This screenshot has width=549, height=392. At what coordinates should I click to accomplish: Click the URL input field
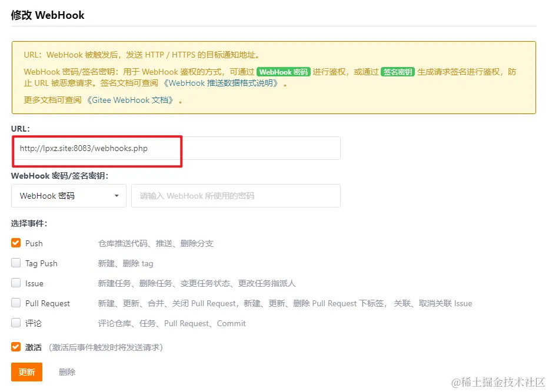point(177,148)
